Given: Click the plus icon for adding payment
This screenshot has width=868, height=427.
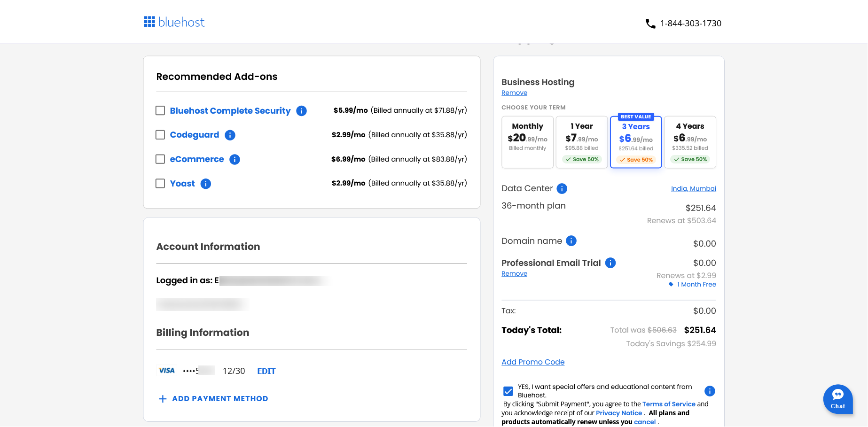Looking at the screenshot, I should [x=163, y=399].
